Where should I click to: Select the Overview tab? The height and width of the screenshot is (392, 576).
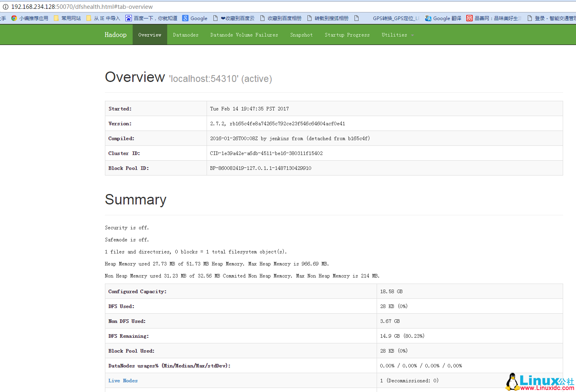[x=150, y=35]
